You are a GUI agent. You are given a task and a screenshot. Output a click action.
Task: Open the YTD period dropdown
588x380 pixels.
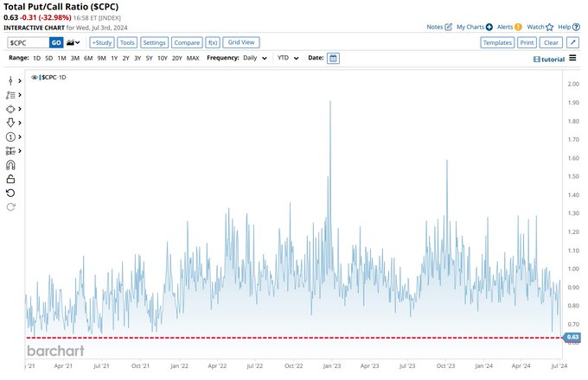click(x=288, y=58)
